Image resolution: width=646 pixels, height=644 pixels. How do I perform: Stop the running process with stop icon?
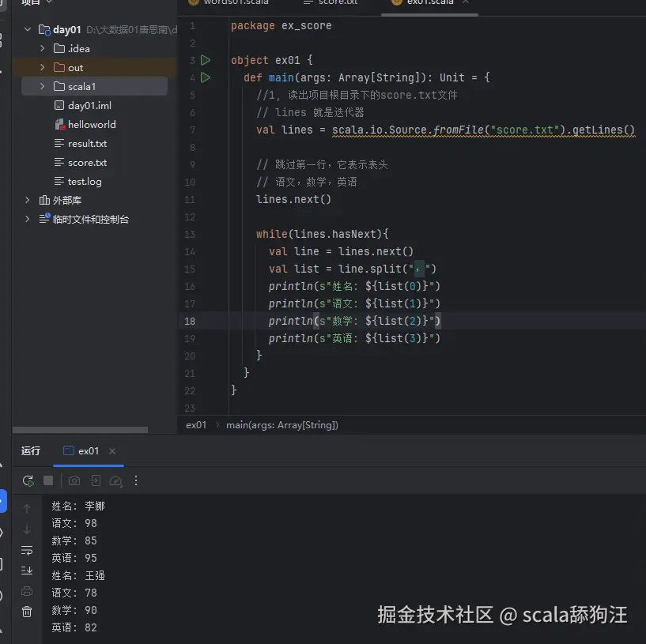point(48,480)
